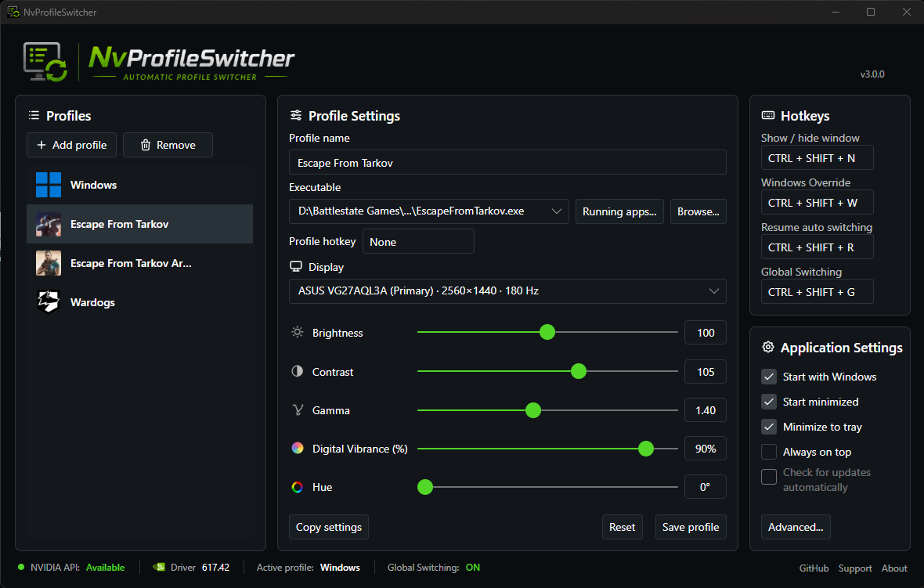Click the Gamma value box 1.40
The height and width of the screenshot is (588, 924).
coord(706,410)
